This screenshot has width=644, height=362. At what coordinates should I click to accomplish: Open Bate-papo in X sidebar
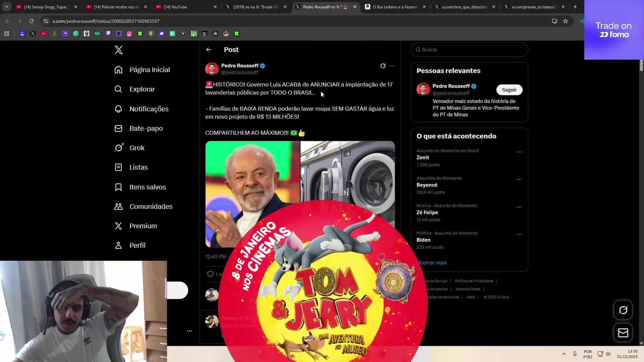click(138, 128)
